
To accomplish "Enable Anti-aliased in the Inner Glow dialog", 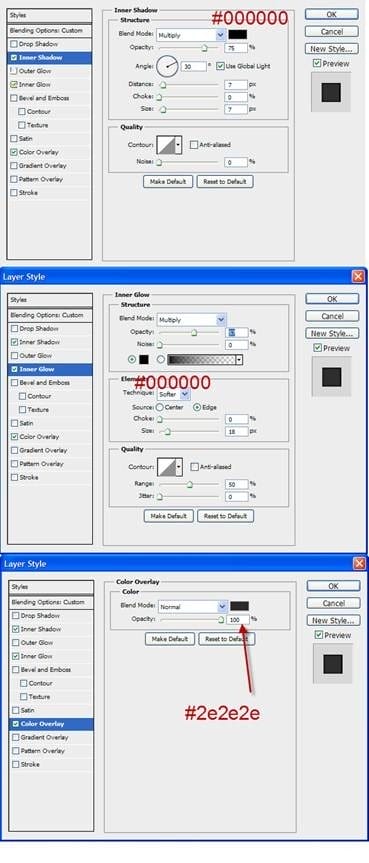I will click(194, 467).
